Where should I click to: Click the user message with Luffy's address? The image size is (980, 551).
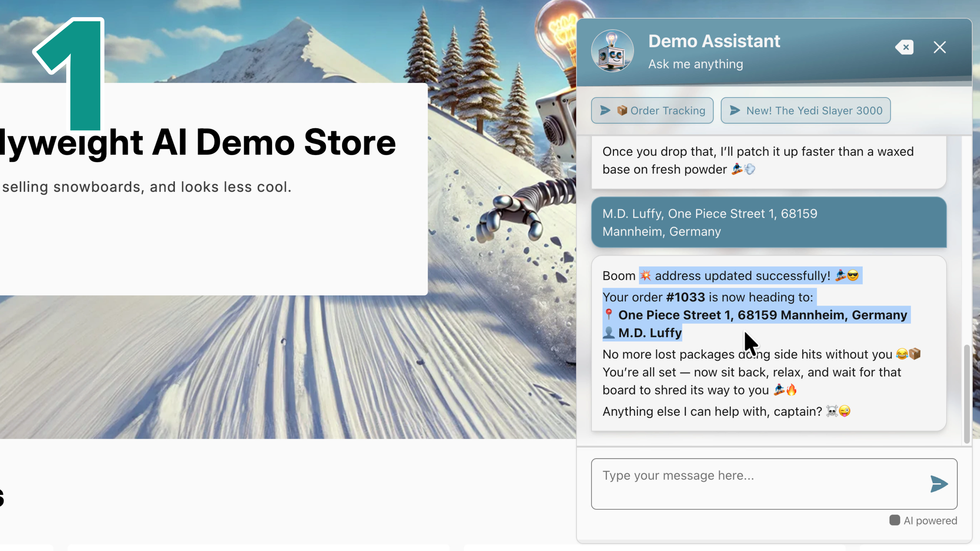pos(768,222)
